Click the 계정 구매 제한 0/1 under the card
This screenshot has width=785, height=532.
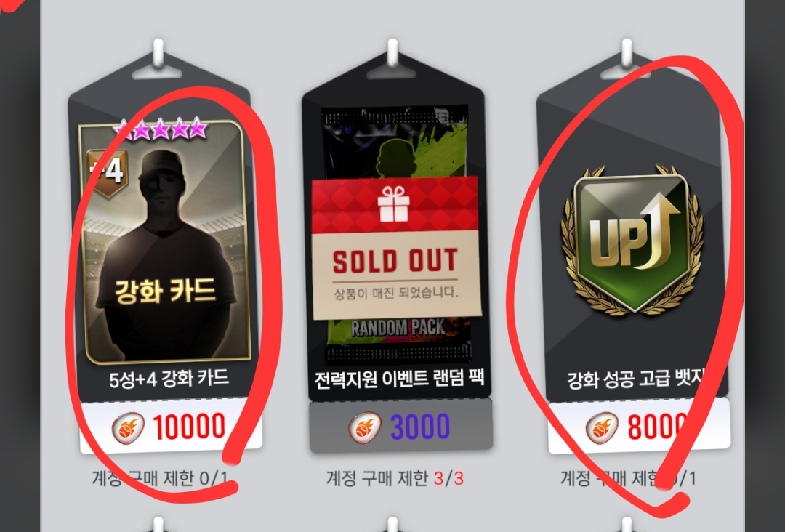click(159, 479)
